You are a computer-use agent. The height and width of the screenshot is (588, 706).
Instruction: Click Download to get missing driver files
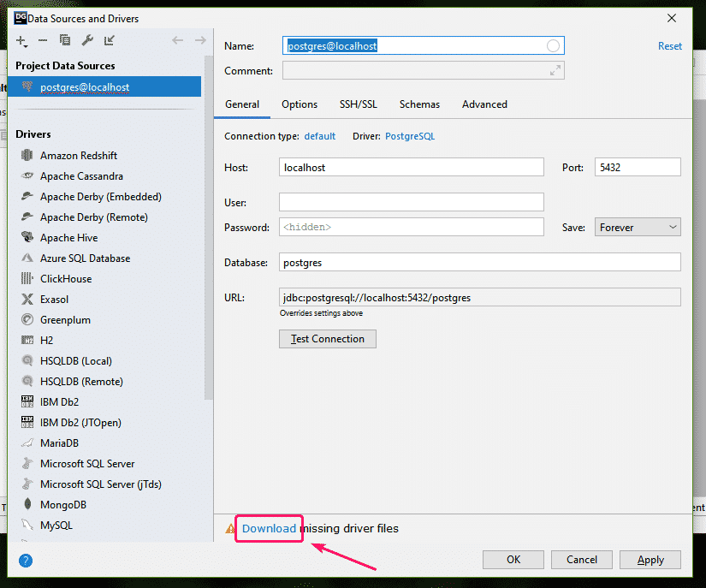[x=269, y=528]
